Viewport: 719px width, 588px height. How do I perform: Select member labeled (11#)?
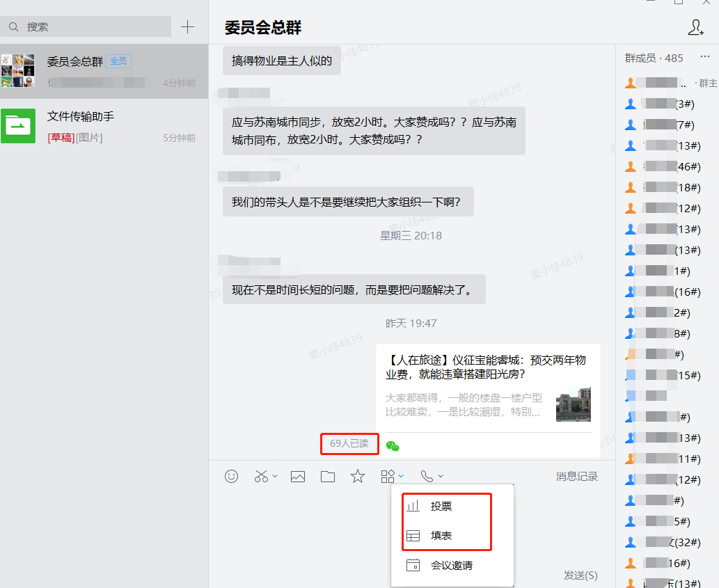coord(663,459)
